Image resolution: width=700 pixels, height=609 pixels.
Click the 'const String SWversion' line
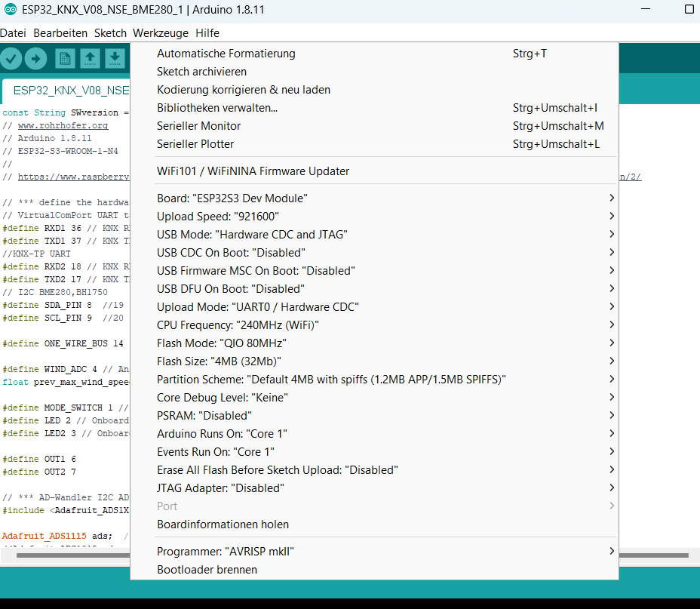tap(66, 112)
